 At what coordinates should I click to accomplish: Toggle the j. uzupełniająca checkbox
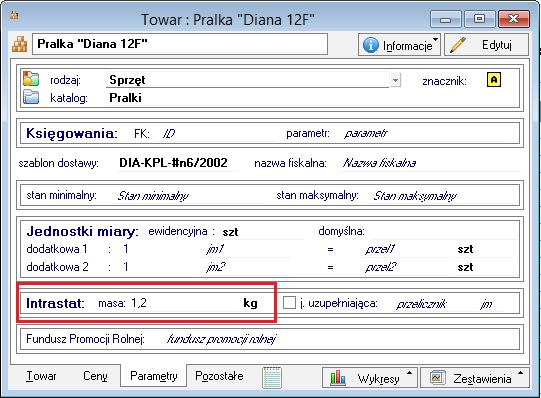(x=289, y=303)
